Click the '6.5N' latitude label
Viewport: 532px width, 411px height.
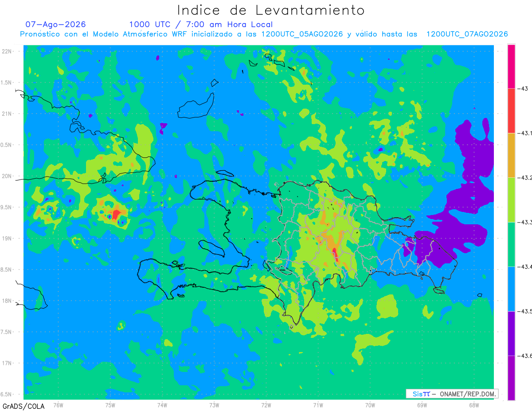7,394
